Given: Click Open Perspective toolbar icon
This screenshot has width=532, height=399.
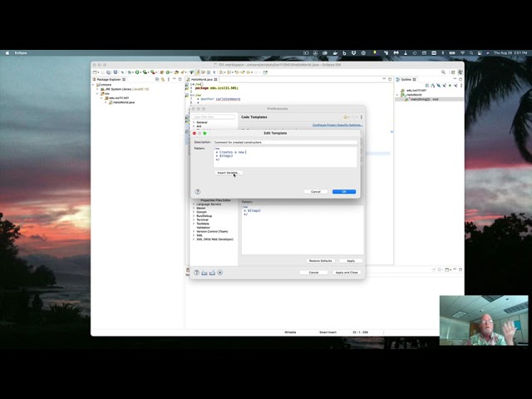Looking at the screenshot, I should coord(453,72).
